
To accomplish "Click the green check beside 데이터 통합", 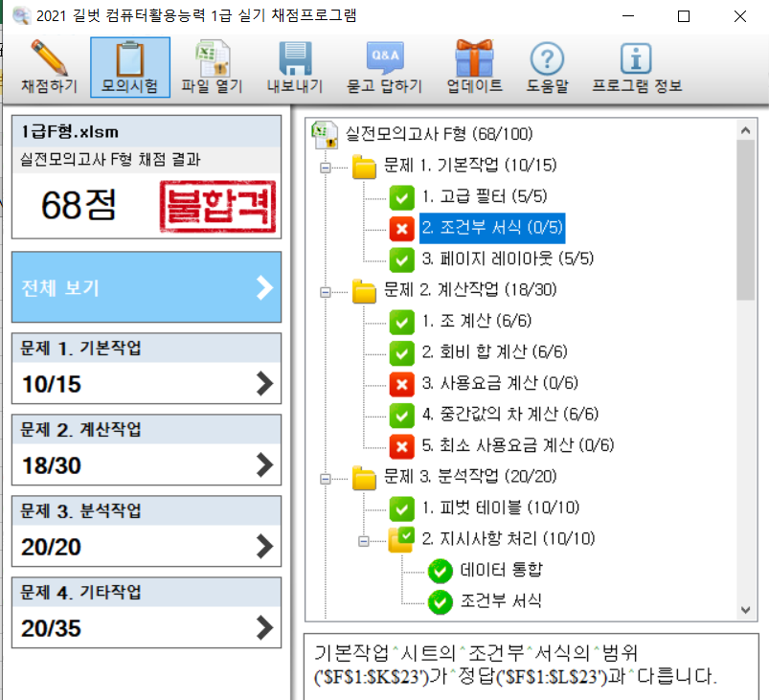I will pos(441,571).
